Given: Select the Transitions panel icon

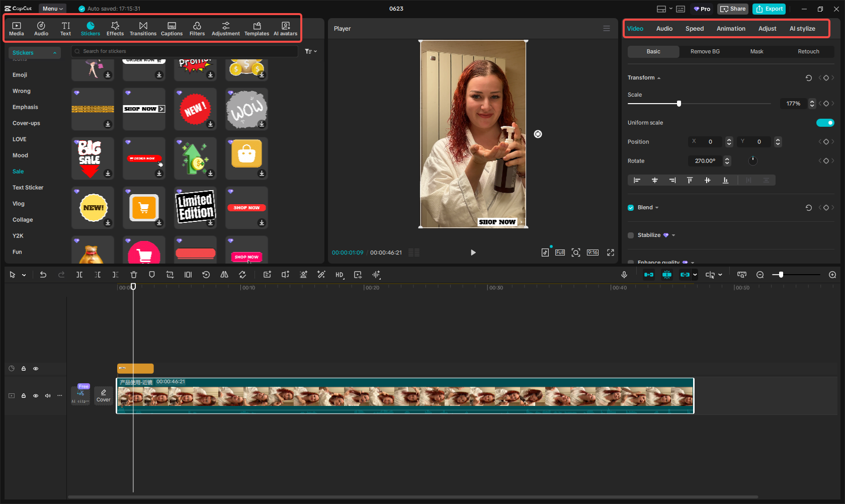Looking at the screenshot, I should 143,28.
